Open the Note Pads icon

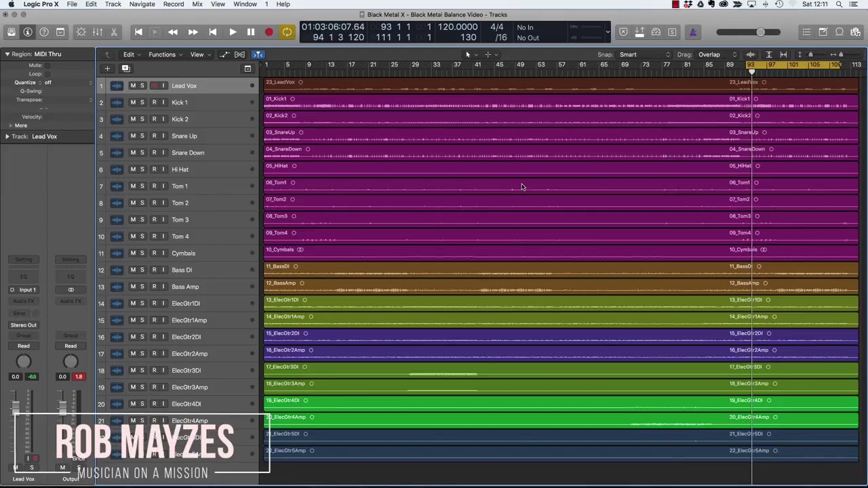coord(823,32)
